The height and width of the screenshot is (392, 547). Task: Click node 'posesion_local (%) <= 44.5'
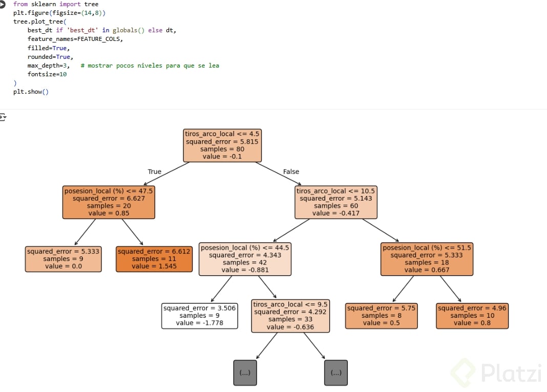pyautogui.click(x=245, y=259)
